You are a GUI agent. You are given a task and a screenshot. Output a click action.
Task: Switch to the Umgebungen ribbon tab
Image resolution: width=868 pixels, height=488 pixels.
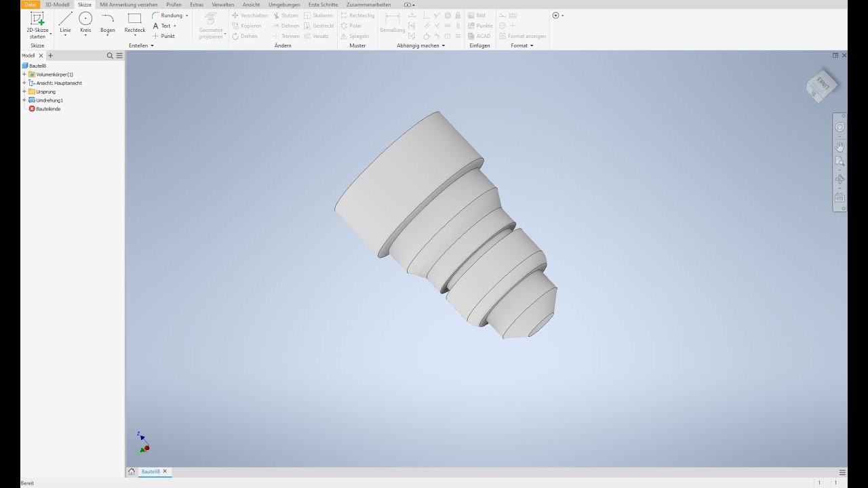pos(284,4)
